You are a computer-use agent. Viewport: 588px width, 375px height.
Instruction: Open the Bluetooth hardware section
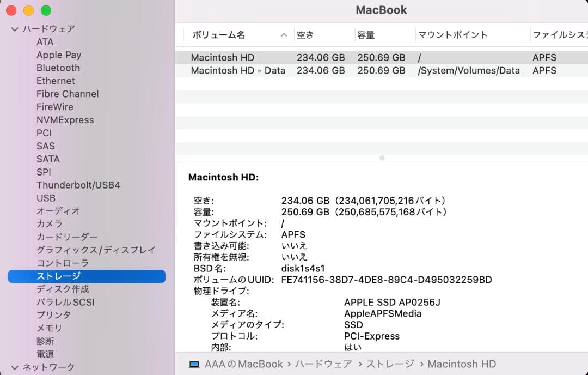coord(58,68)
